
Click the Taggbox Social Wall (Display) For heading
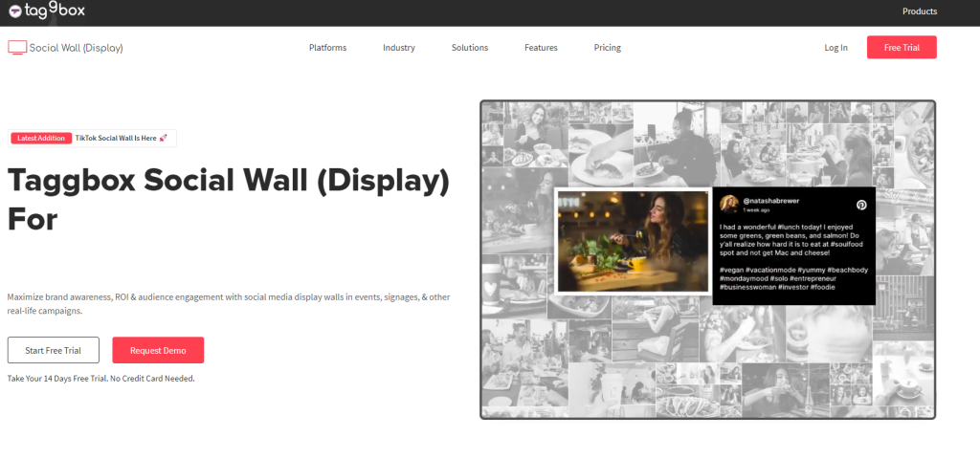228,199
